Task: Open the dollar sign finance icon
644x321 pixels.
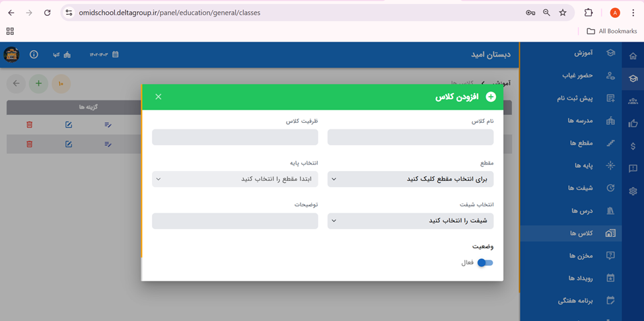Action: coord(633,146)
